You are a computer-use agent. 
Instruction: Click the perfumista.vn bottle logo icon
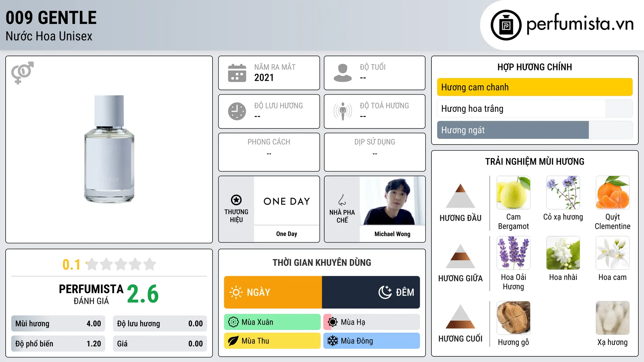click(506, 25)
